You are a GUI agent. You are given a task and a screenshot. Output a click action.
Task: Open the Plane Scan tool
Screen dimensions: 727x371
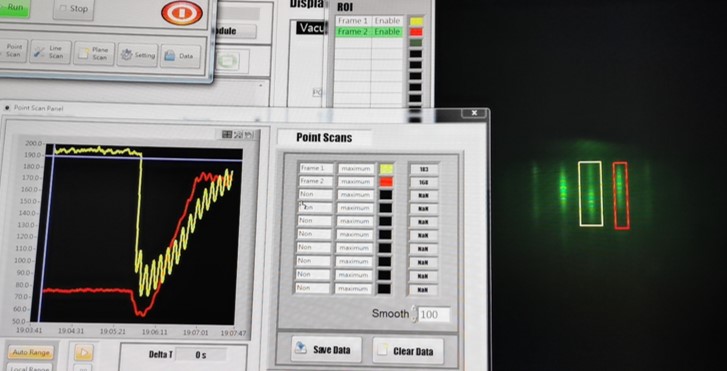coord(94,53)
